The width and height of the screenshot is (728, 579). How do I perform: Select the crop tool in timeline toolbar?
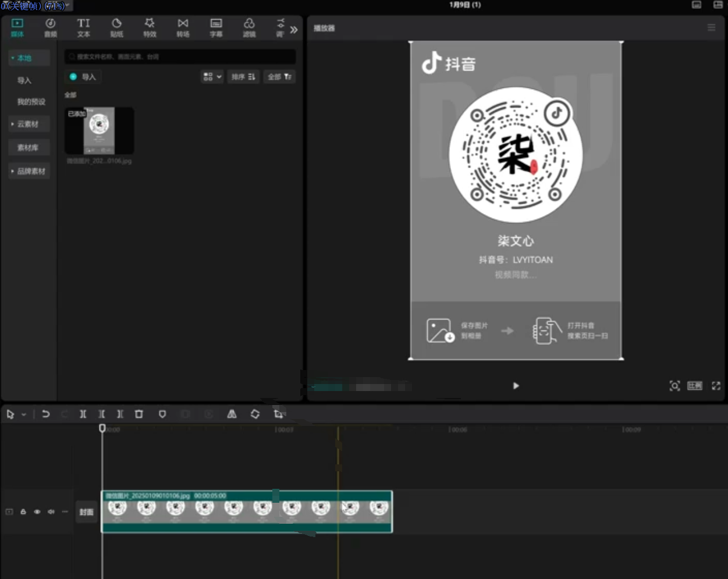[x=278, y=414]
